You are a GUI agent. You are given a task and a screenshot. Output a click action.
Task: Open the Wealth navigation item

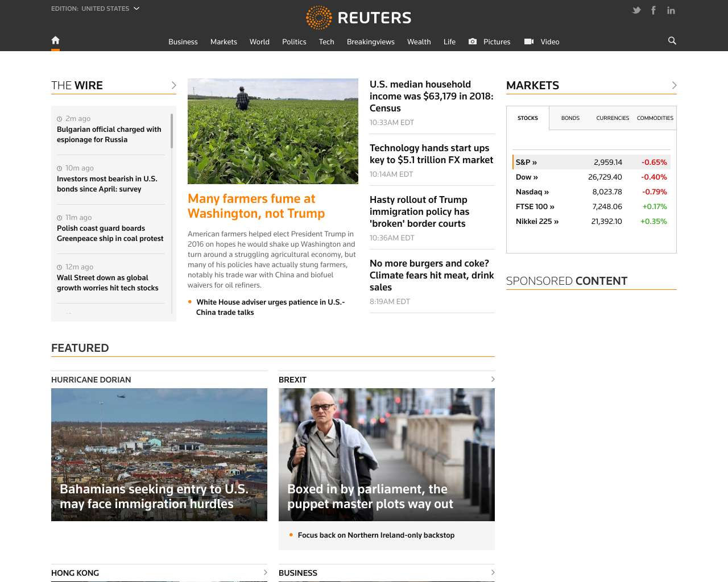(x=419, y=42)
